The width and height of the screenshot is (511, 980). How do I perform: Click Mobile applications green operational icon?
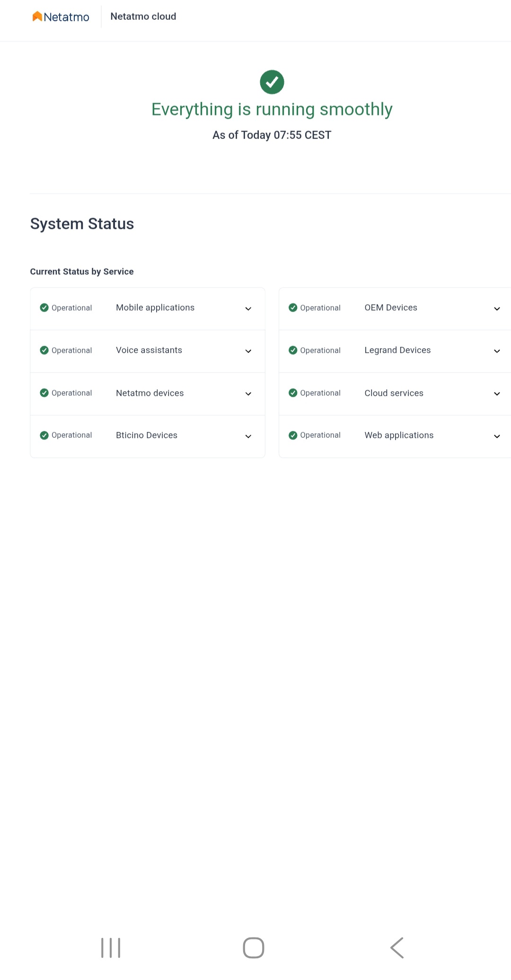tap(44, 308)
